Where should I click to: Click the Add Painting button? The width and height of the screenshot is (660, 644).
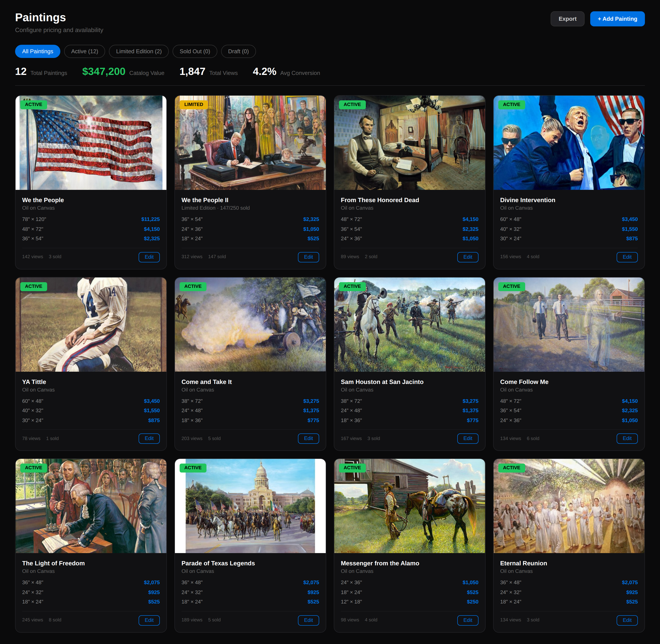(x=617, y=19)
